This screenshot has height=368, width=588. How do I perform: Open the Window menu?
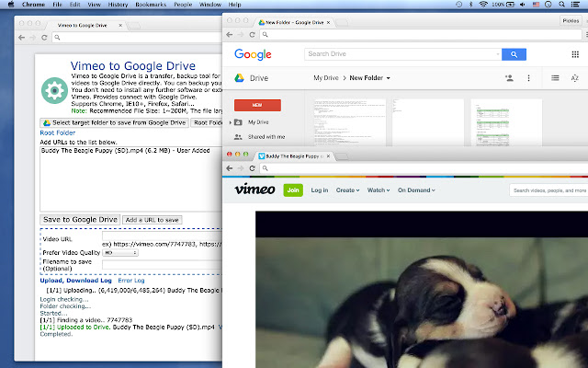(x=210, y=5)
